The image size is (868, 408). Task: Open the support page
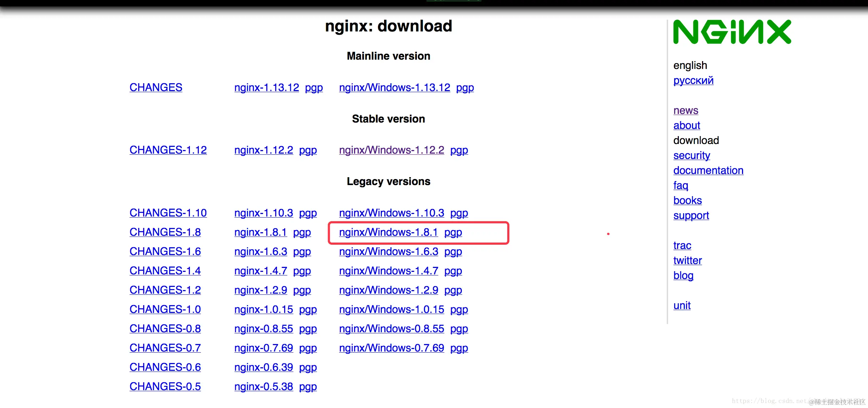[691, 215]
